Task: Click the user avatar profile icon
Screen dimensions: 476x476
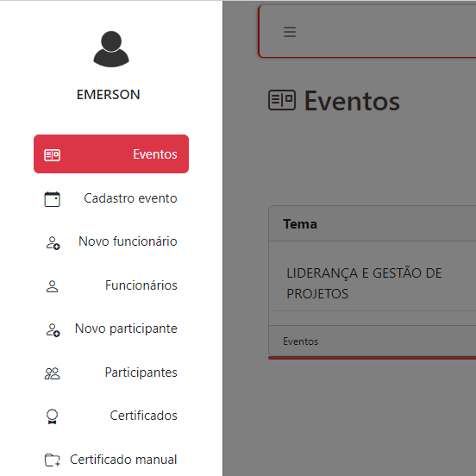Action: [111, 49]
